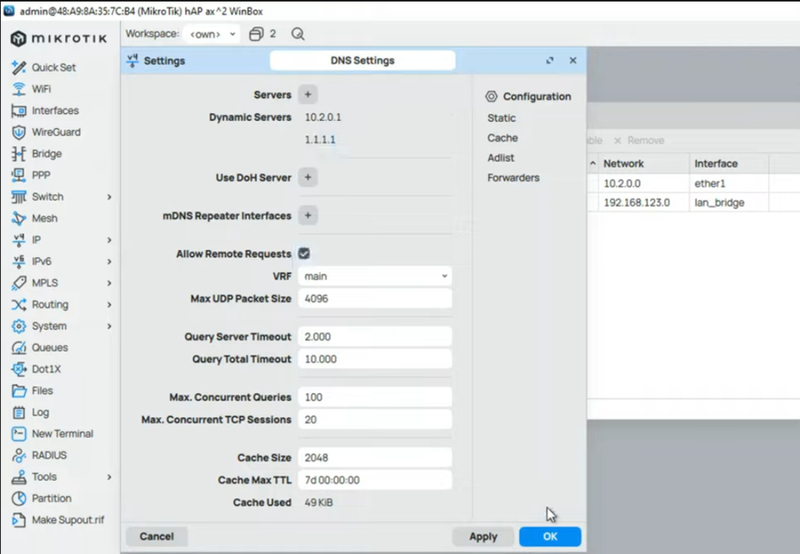This screenshot has height=554, width=800.
Task: Click the Cache Size field
Action: pos(375,458)
